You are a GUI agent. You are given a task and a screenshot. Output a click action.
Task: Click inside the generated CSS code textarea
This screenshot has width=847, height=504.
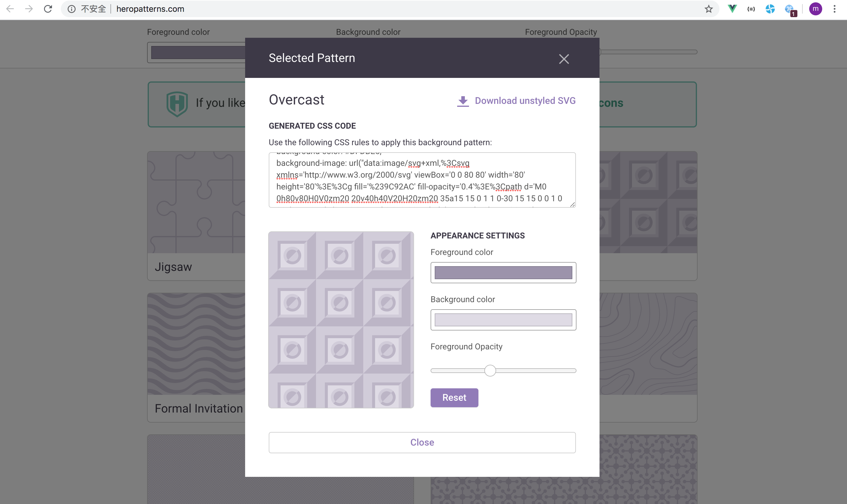pos(422,180)
